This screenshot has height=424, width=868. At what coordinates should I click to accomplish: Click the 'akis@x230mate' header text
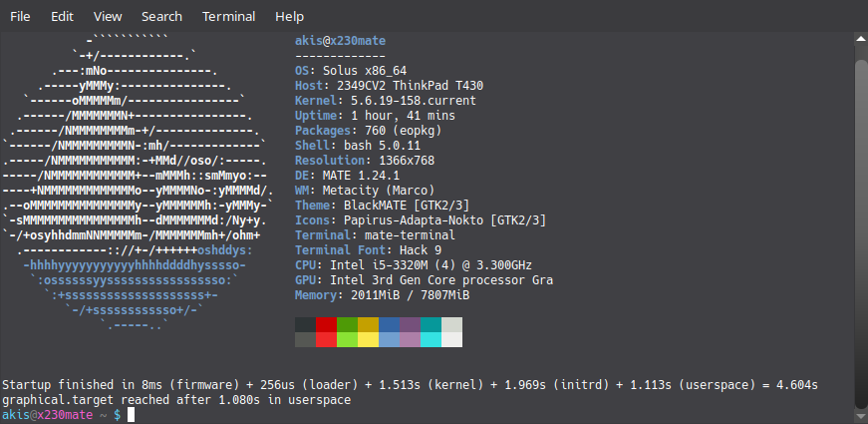tap(341, 41)
